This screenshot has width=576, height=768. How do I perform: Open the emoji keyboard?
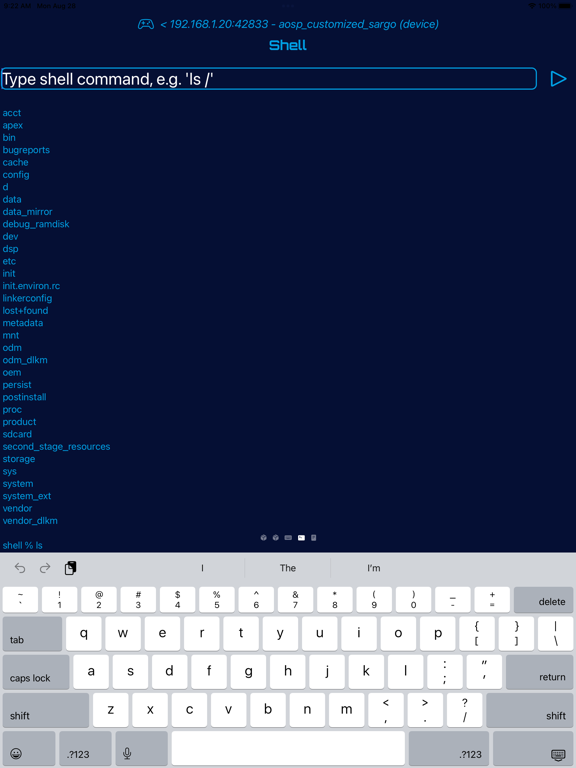coord(29,749)
